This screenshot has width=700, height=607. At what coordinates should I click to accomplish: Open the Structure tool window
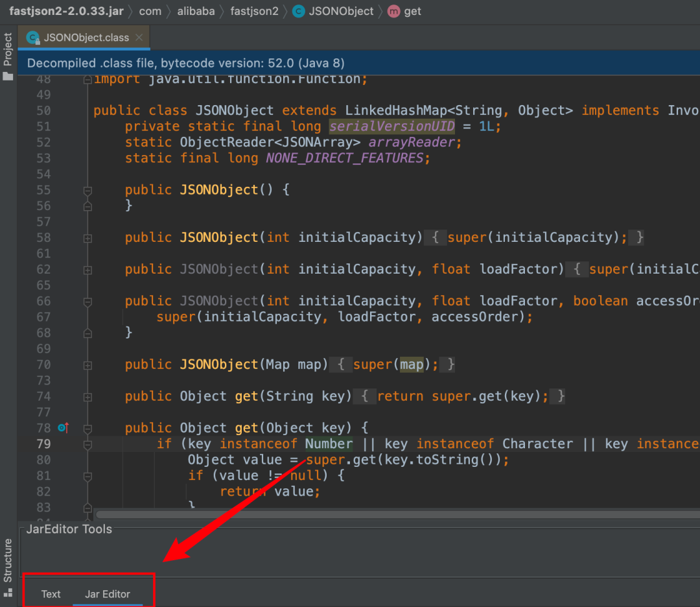[8, 560]
